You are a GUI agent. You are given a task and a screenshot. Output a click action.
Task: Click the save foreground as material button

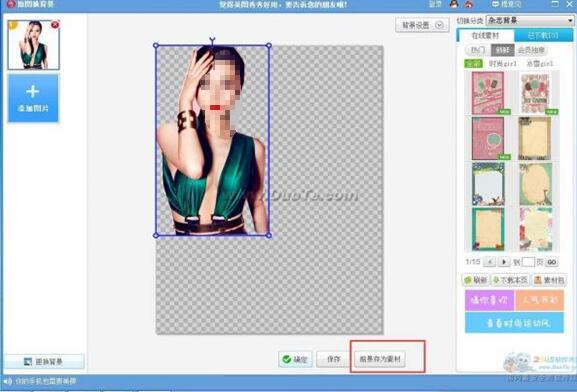pos(380,359)
